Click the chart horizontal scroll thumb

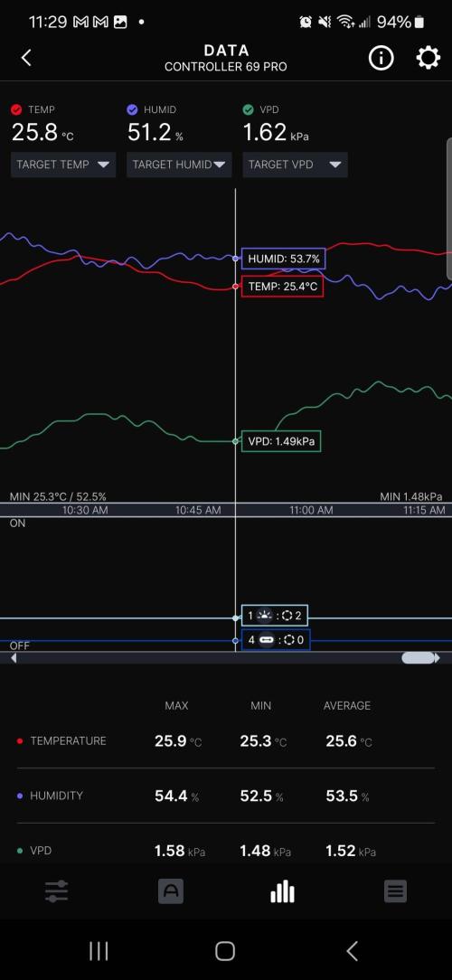419,658
